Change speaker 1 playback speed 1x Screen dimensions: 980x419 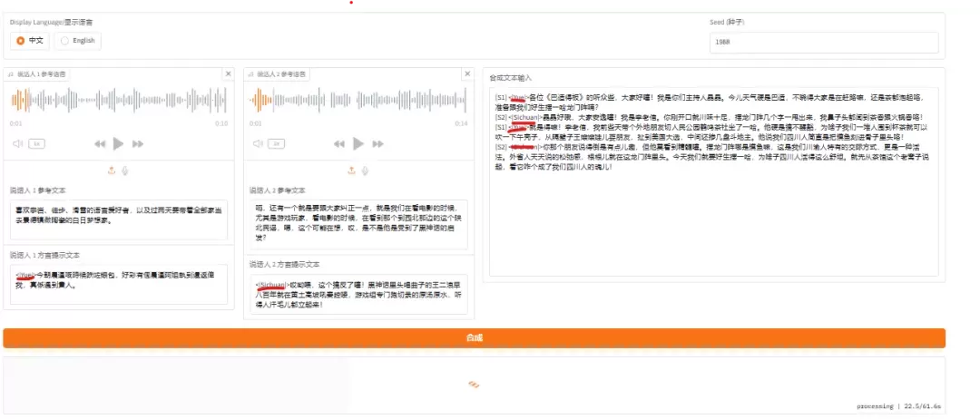(x=37, y=144)
